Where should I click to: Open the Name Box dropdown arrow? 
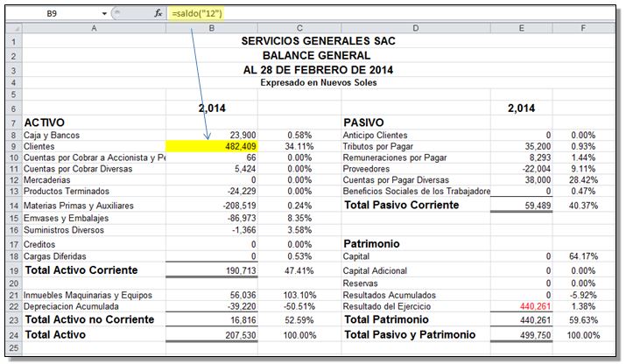[104, 14]
